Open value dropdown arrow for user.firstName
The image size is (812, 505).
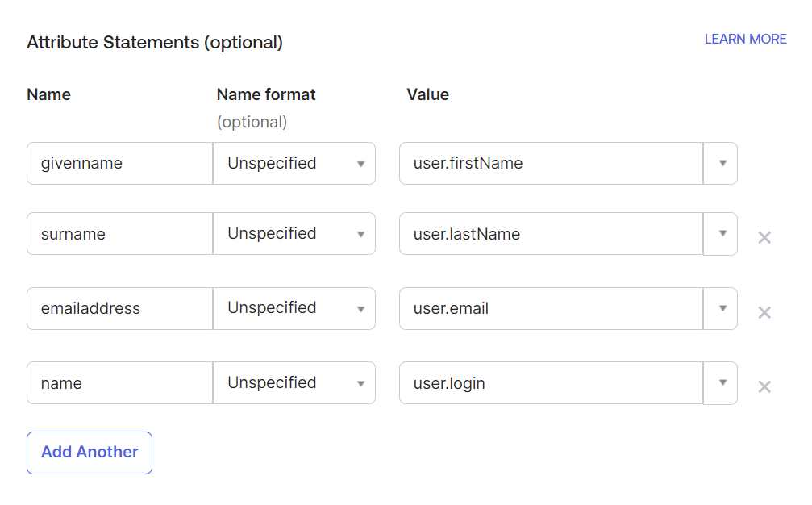720,163
